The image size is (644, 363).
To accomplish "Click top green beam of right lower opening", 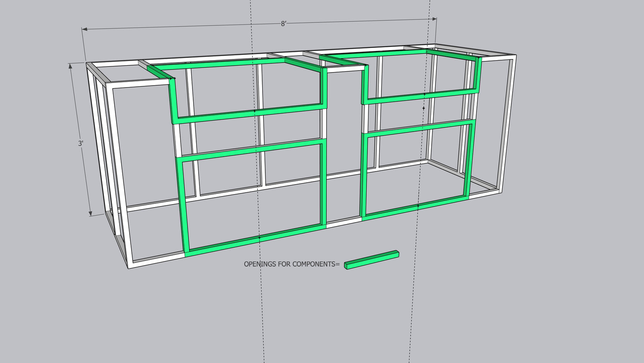I will tap(420, 127).
